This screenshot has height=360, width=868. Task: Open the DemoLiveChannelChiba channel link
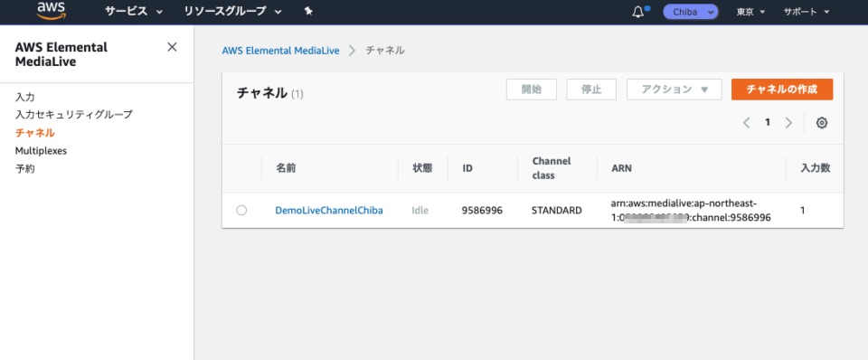[329, 211]
